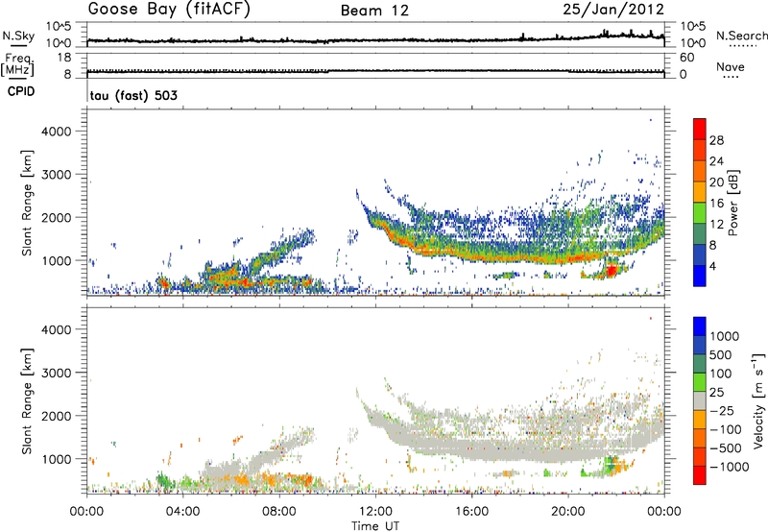The width and height of the screenshot is (768, 532).
Task: Click the red high-power patch near 22:00 in power panel
Action: coord(612,271)
